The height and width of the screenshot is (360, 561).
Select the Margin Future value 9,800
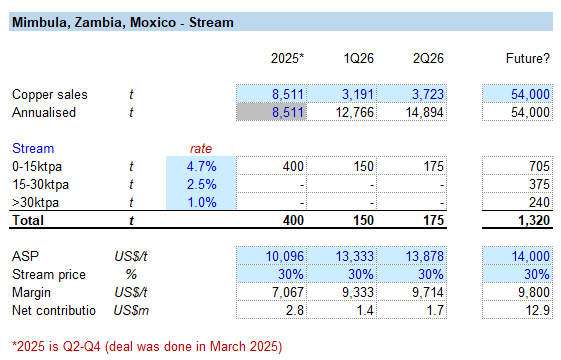click(x=517, y=292)
